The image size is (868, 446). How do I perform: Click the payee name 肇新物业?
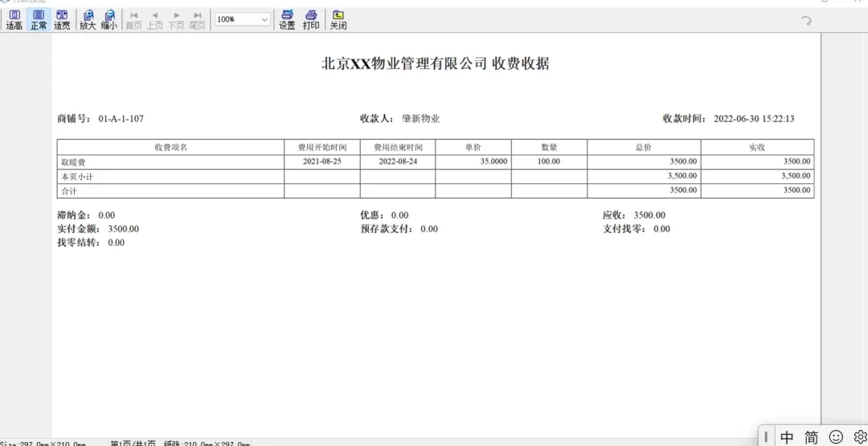420,118
